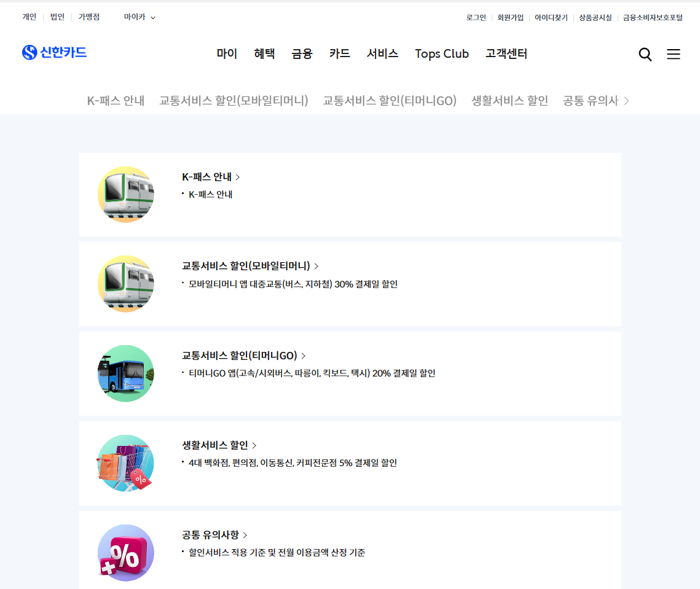The image size is (700, 589).
Task: Click the percent icon for 공통 유의사항
Action: click(126, 553)
